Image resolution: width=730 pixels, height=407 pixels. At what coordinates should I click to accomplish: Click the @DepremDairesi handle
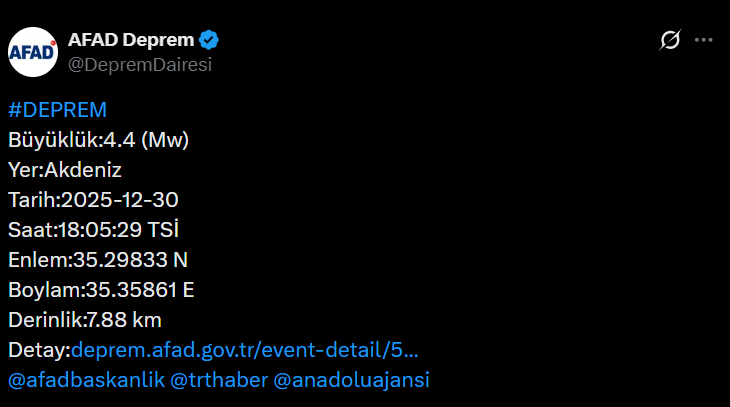click(x=139, y=64)
